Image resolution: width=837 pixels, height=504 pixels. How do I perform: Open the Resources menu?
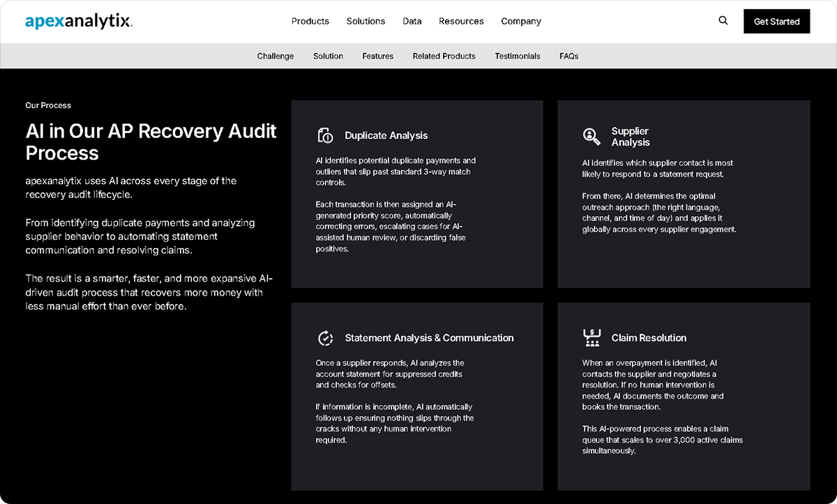[x=461, y=22]
